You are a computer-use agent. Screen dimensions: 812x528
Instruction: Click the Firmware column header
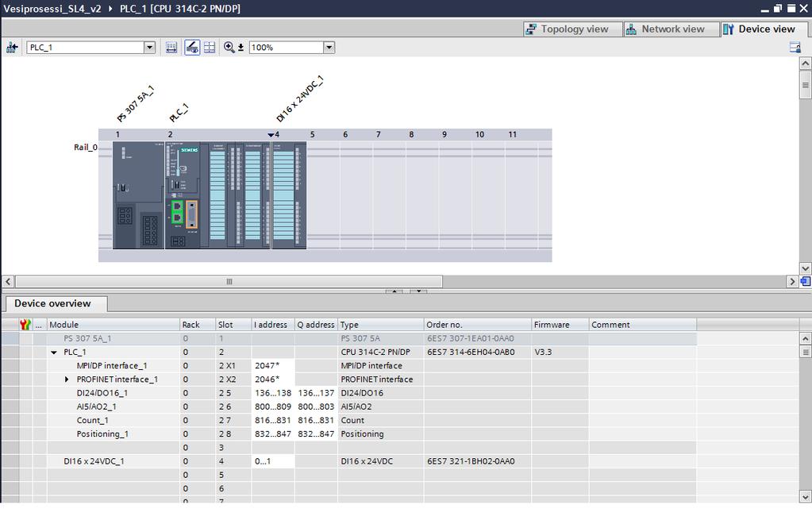(560, 325)
